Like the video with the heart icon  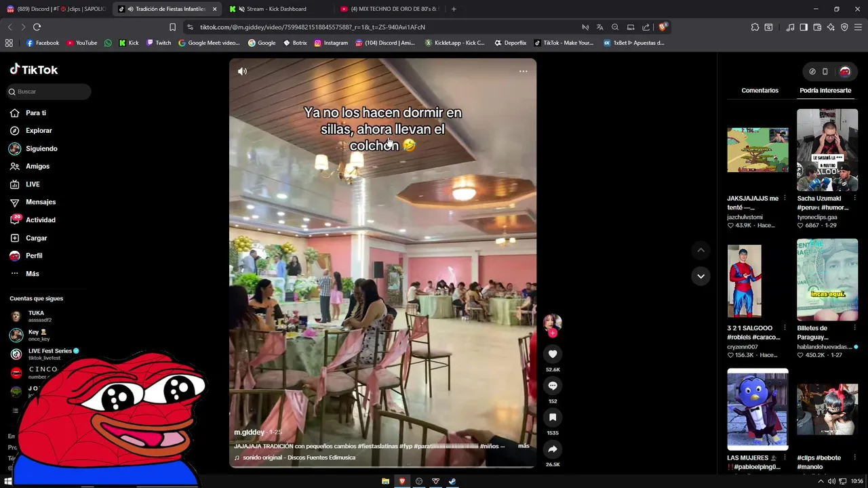[x=553, y=354]
